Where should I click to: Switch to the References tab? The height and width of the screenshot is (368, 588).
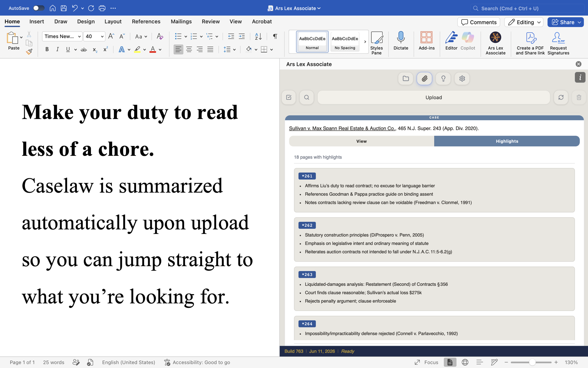146,21
